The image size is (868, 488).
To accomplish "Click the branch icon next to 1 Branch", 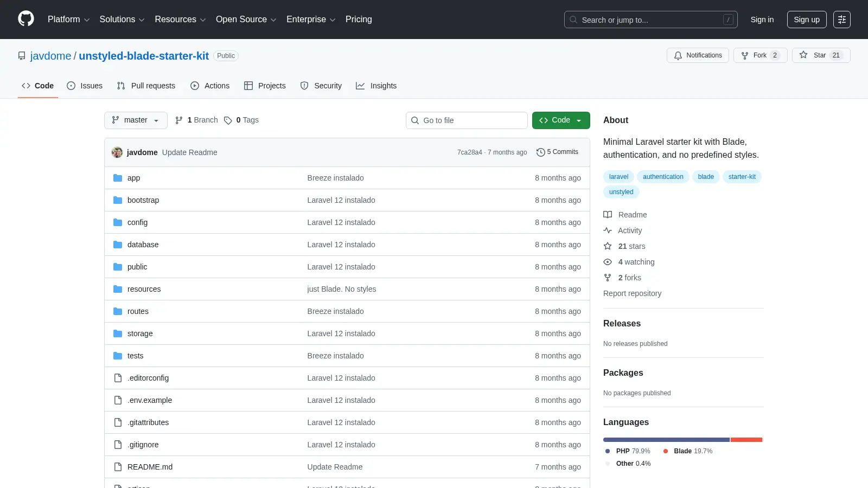I will (x=179, y=120).
